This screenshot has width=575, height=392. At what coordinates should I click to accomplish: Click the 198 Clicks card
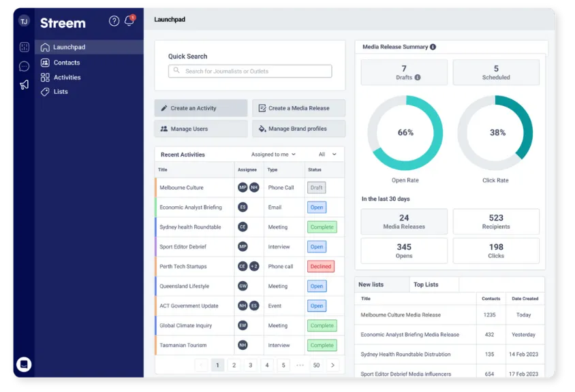click(x=496, y=251)
